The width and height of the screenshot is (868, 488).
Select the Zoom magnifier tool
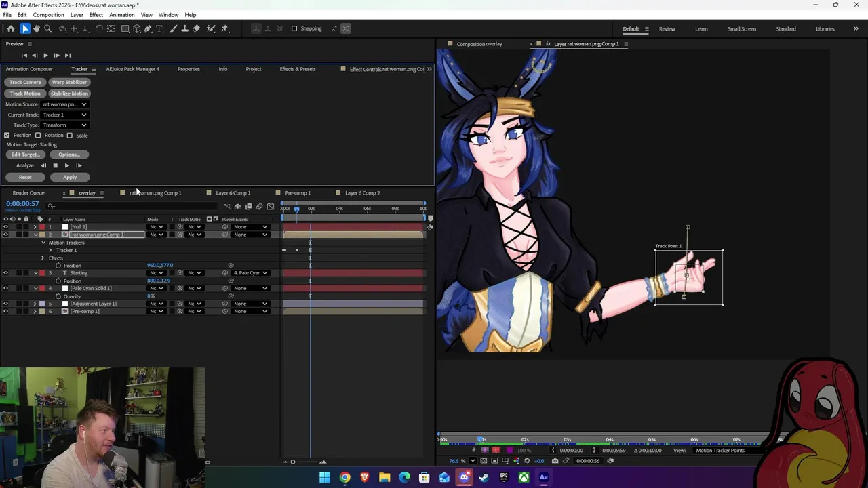point(47,28)
